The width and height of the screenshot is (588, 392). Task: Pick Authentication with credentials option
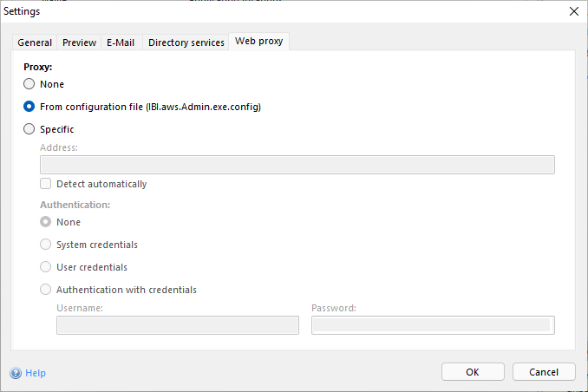pos(46,290)
